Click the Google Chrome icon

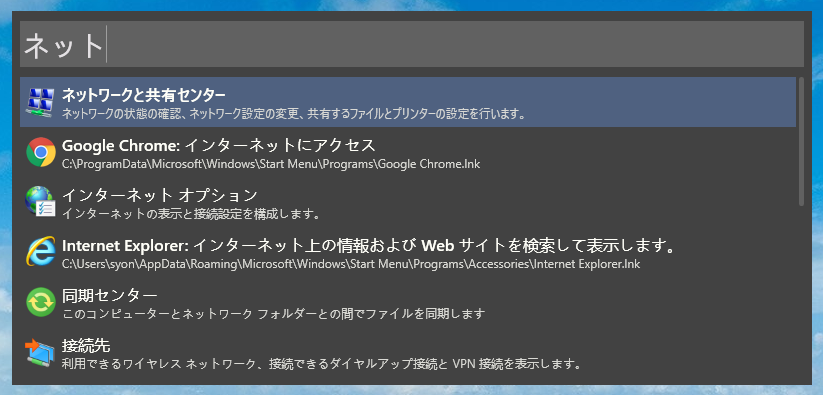click(x=40, y=152)
